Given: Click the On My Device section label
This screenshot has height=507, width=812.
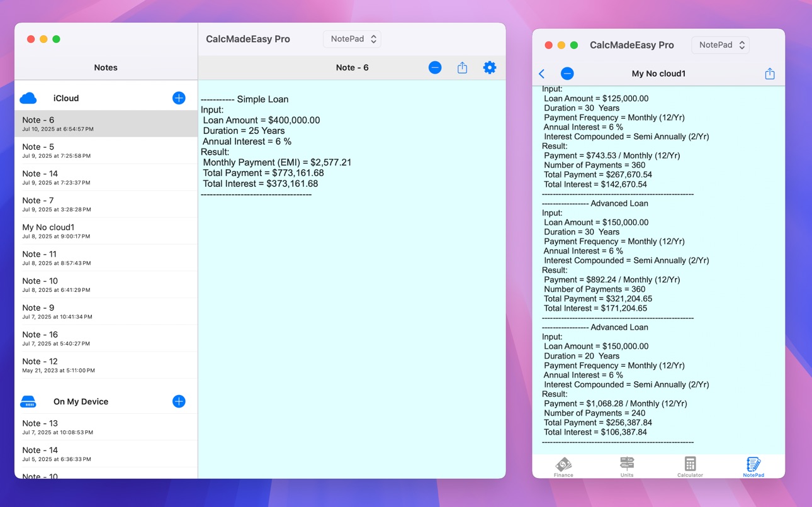Looking at the screenshot, I should (x=81, y=401).
